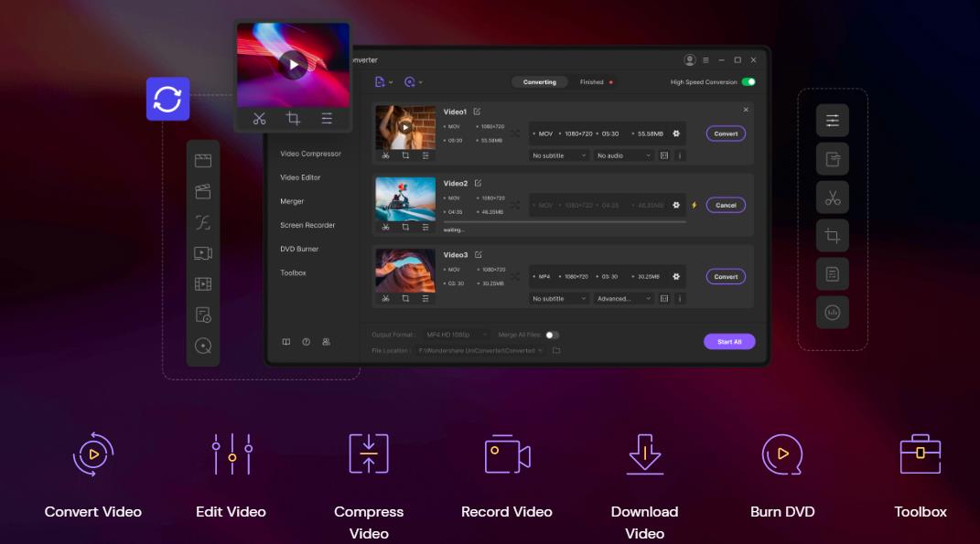
Task: Open settings gear for Video3 output
Action: point(676,276)
